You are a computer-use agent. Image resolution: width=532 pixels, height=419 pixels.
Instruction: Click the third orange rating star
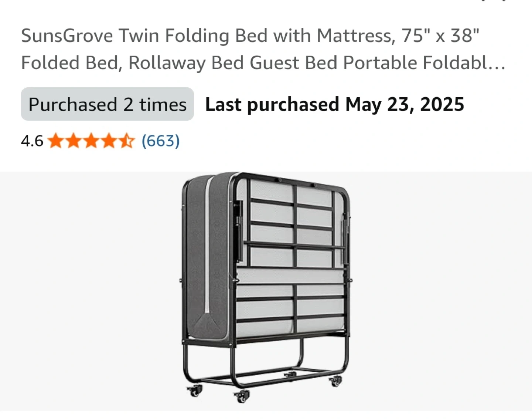coord(91,141)
